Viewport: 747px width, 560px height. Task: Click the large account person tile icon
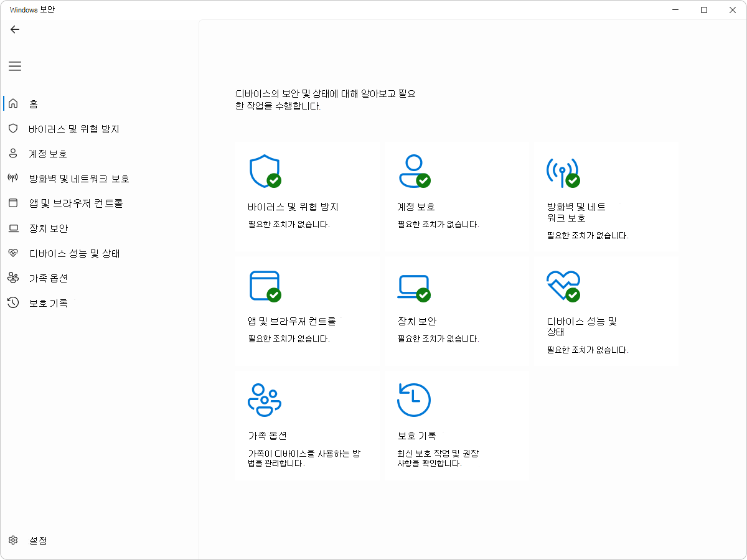click(415, 171)
